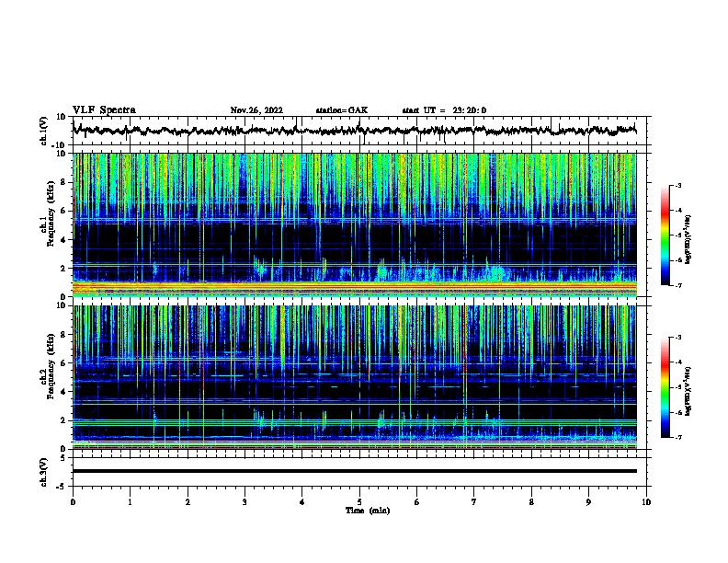Click the time axis tick label "5"
This screenshot has width=728, height=563.
(359, 502)
